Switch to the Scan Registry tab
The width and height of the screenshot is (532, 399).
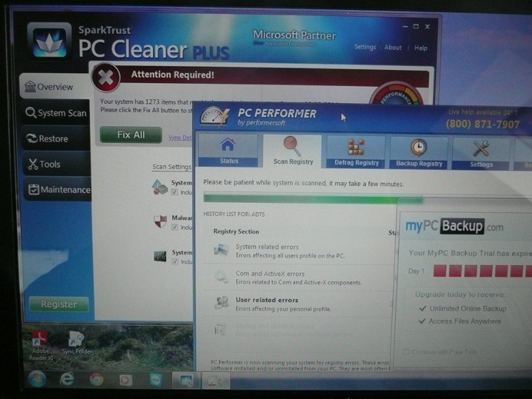(x=292, y=151)
